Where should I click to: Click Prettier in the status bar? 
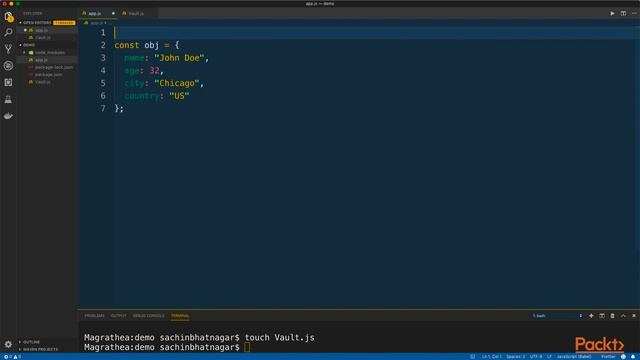click(x=608, y=357)
